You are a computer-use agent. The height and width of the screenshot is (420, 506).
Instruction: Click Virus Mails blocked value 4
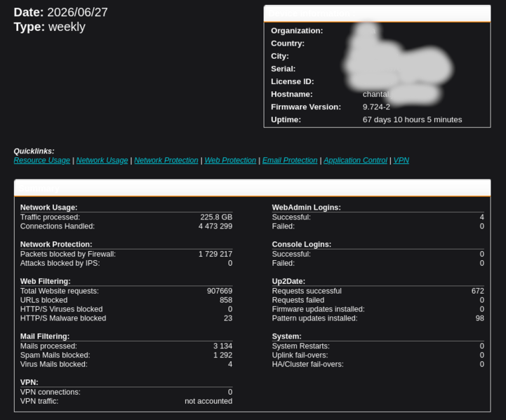[x=230, y=364]
